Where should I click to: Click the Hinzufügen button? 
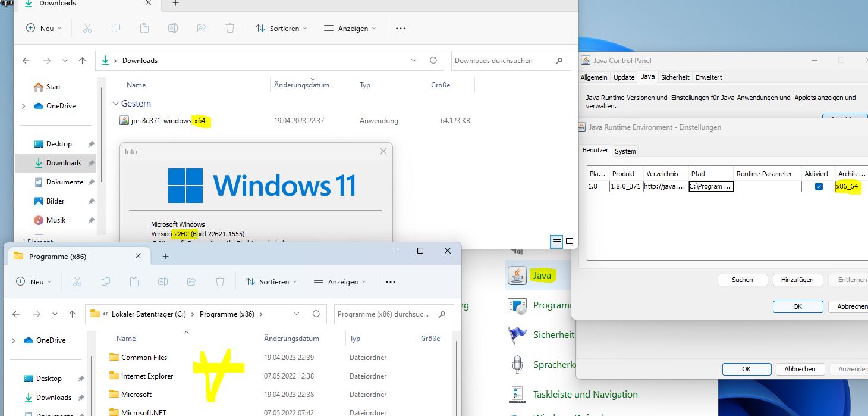[x=797, y=280]
